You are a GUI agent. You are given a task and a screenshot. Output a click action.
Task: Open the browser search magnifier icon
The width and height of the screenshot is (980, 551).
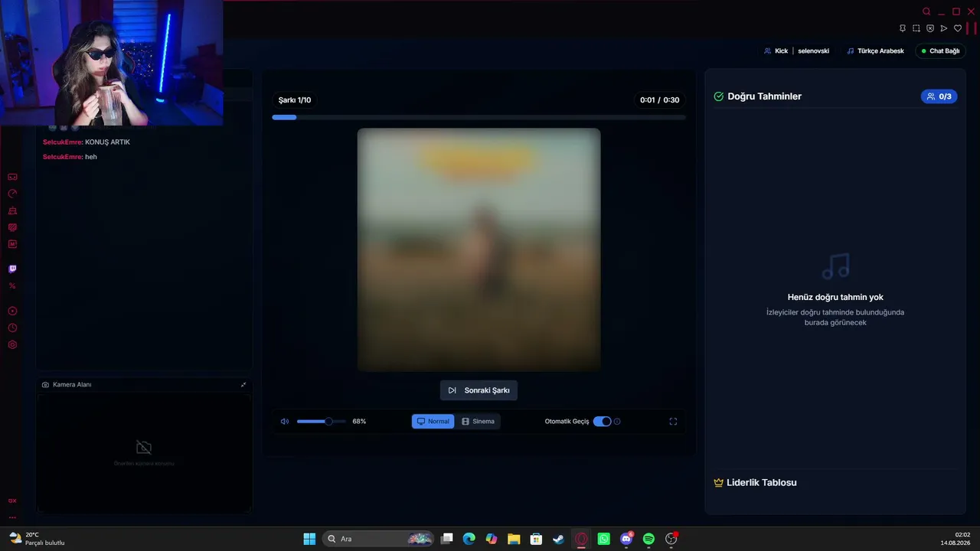coord(926,11)
